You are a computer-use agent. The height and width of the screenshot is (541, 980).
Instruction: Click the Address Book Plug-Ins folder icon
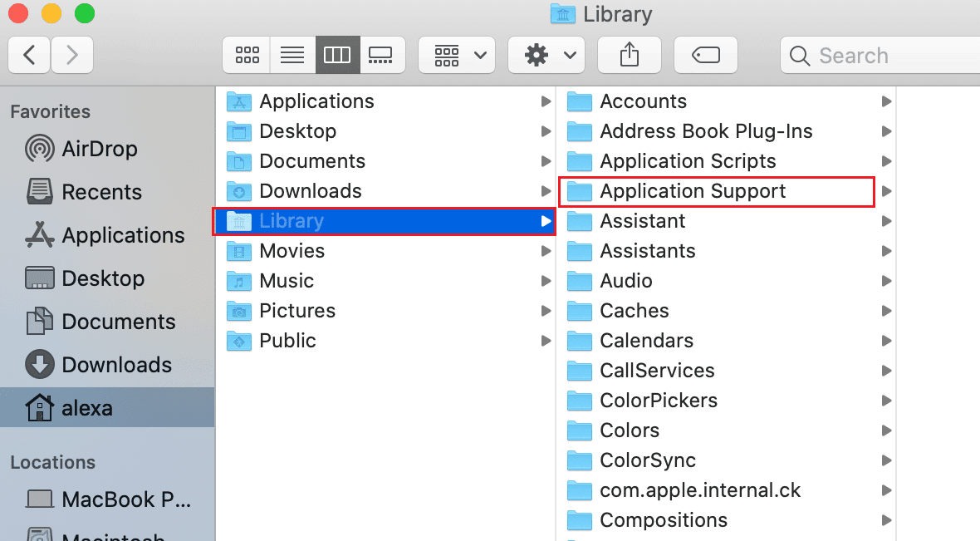pos(580,131)
